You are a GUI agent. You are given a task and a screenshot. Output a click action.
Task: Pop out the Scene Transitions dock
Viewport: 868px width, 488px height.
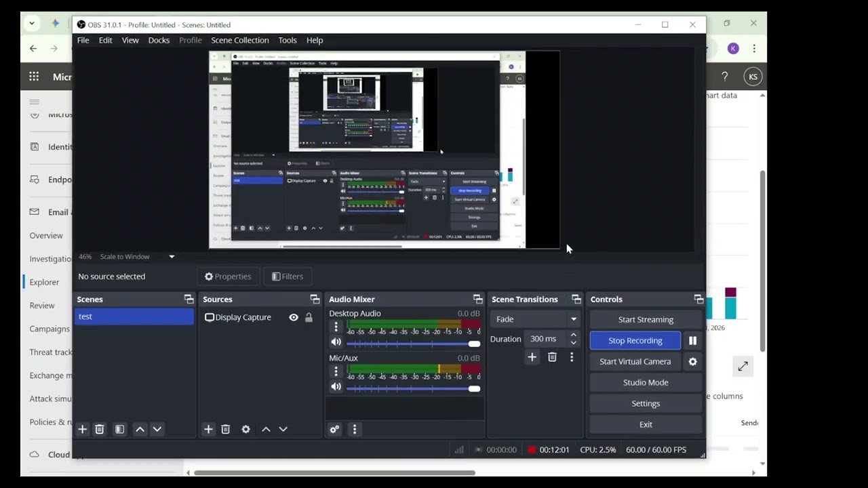(x=576, y=299)
